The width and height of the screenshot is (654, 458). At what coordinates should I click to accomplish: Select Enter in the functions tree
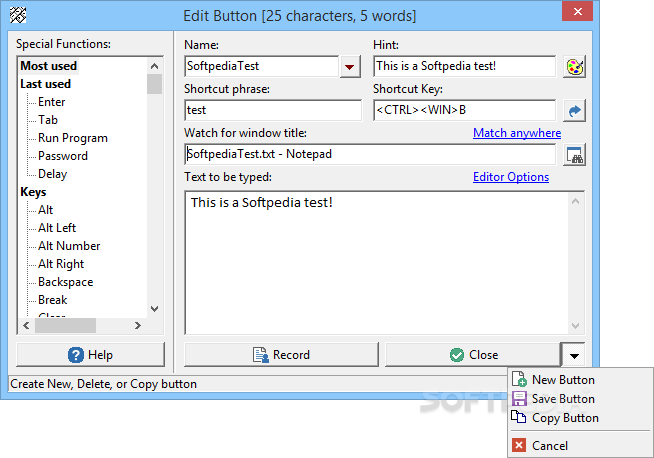[52, 102]
